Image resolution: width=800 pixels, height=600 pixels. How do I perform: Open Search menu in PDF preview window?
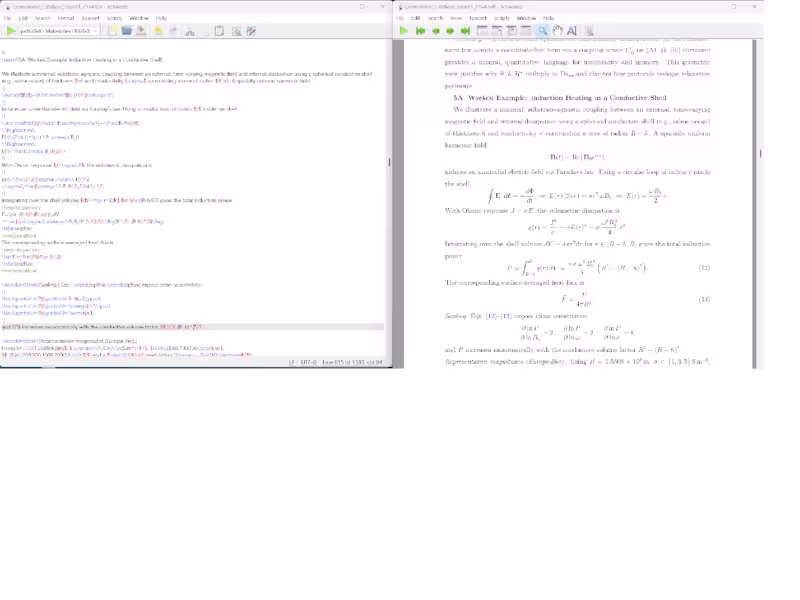pos(435,18)
